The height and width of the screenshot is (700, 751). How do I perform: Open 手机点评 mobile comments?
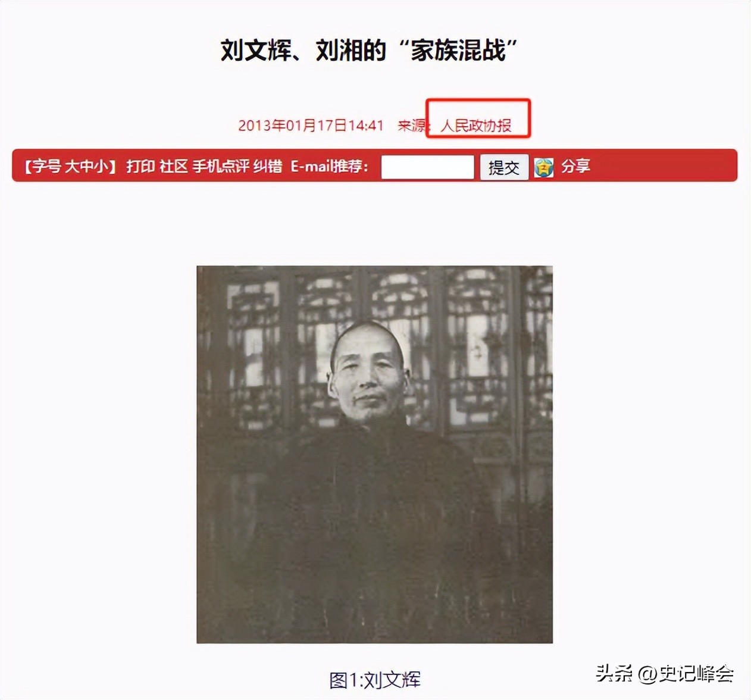[220, 166]
